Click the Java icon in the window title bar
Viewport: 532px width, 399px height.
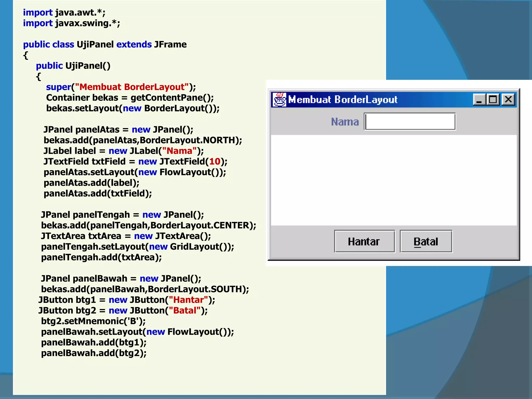[279, 99]
